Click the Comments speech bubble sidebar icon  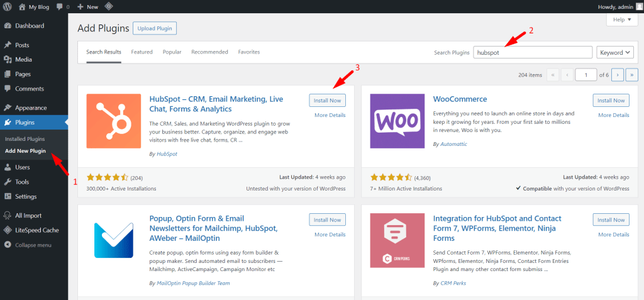coord(8,89)
